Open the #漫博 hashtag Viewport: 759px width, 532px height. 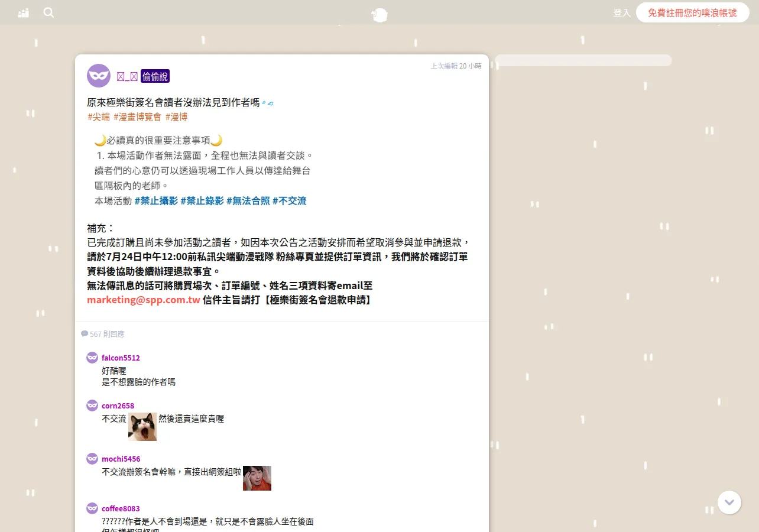176,117
